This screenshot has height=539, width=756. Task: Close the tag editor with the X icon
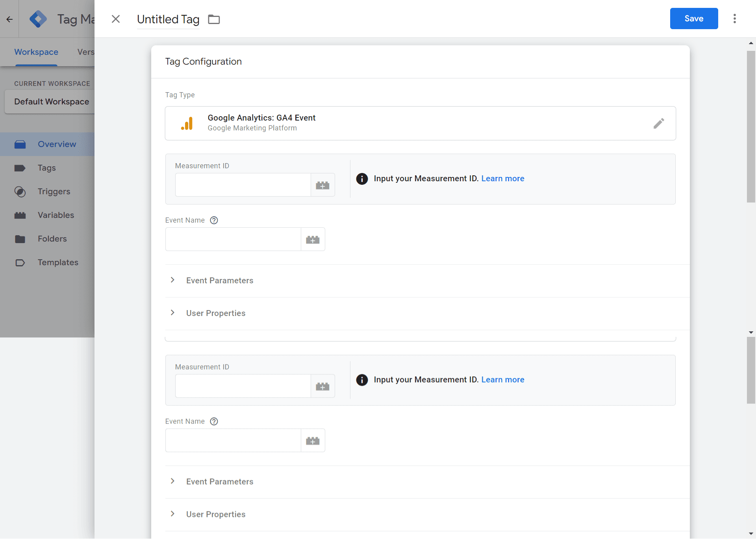tap(115, 19)
